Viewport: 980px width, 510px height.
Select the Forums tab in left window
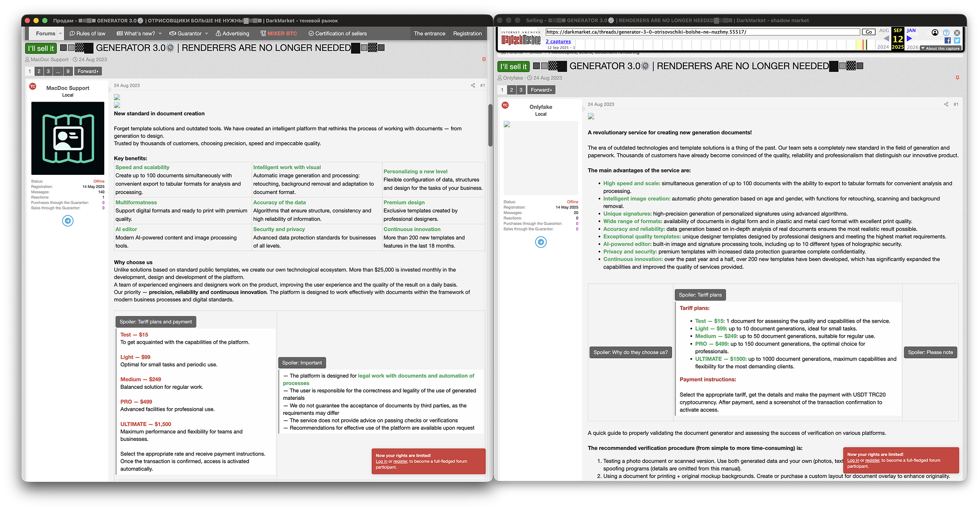[45, 34]
